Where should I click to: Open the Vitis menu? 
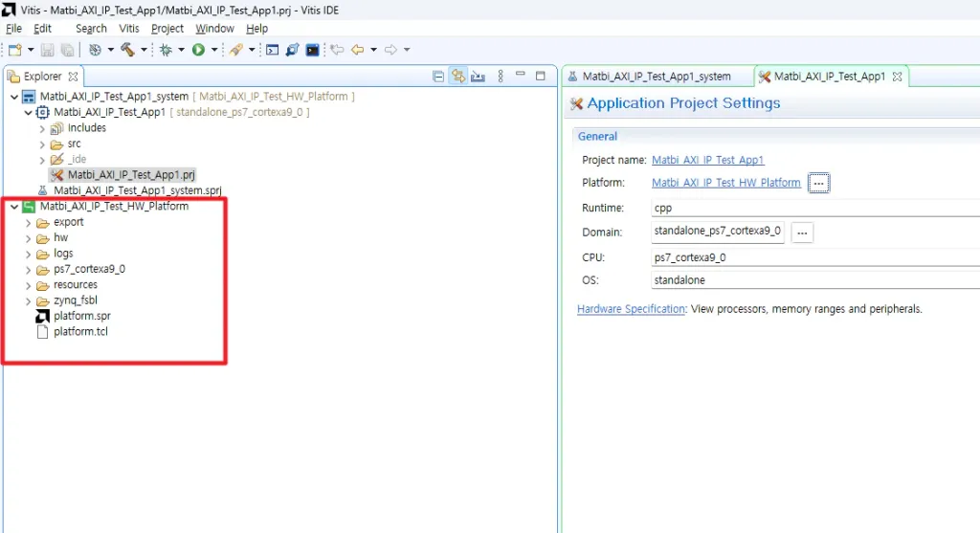tap(129, 28)
